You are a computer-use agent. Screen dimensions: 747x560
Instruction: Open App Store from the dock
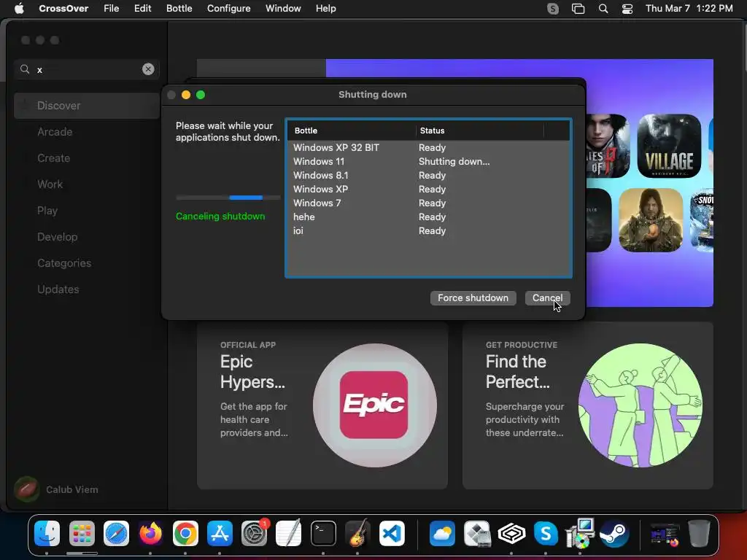tap(220, 533)
